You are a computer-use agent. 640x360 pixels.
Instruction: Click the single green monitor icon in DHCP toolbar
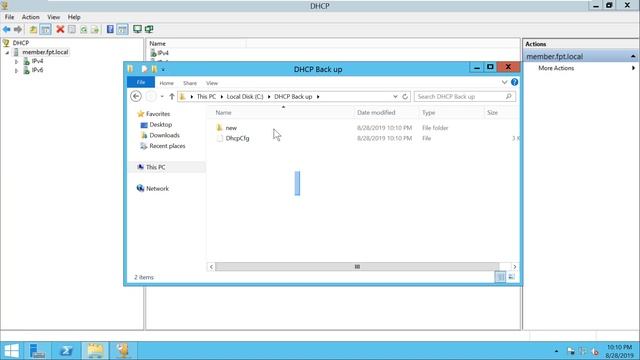coord(137,29)
